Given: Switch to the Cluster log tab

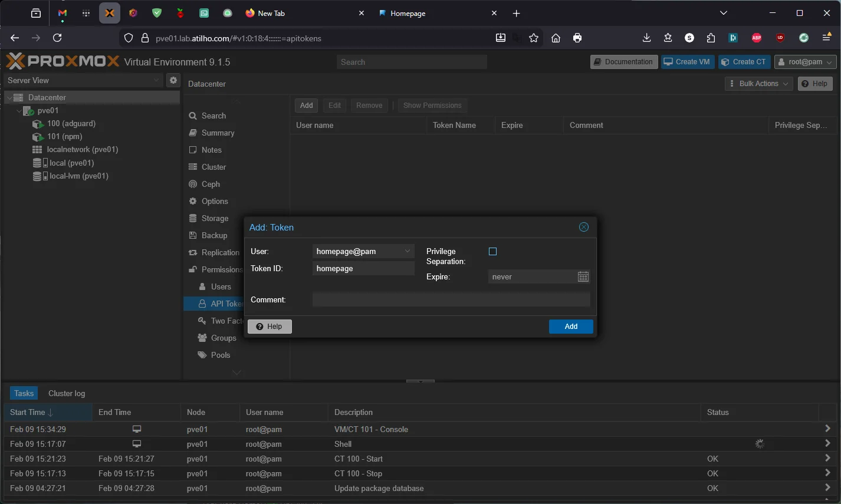Looking at the screenshot, I should pyautogui.click(x=66, y=393).
